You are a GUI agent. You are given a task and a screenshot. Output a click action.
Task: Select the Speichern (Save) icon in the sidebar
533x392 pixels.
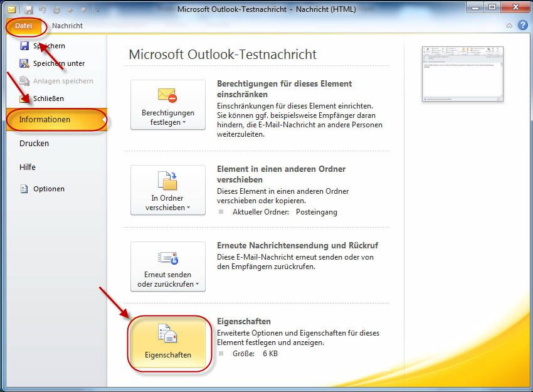coord(26,46)
